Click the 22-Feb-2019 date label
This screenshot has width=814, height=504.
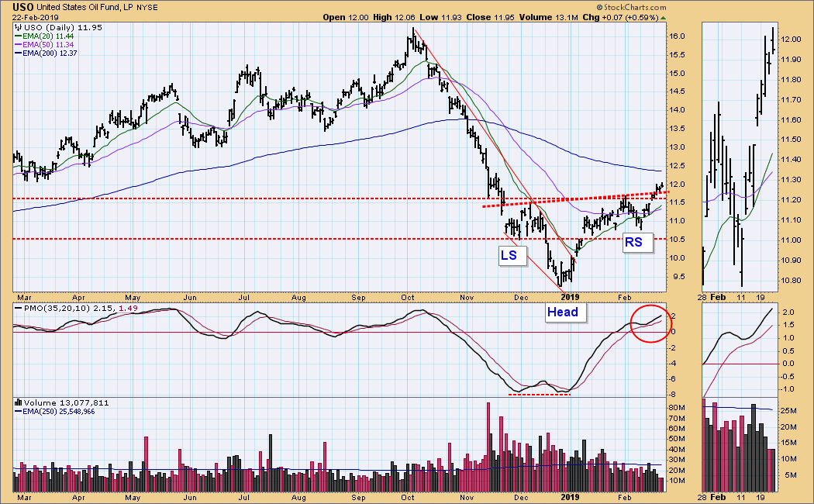[29, 17]
